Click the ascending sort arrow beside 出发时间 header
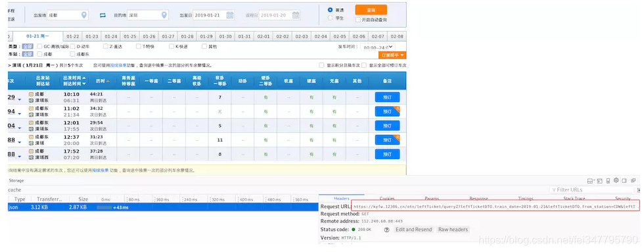Image resolution: width=644 pixels, height=252 pixels. tap(84, 78)
